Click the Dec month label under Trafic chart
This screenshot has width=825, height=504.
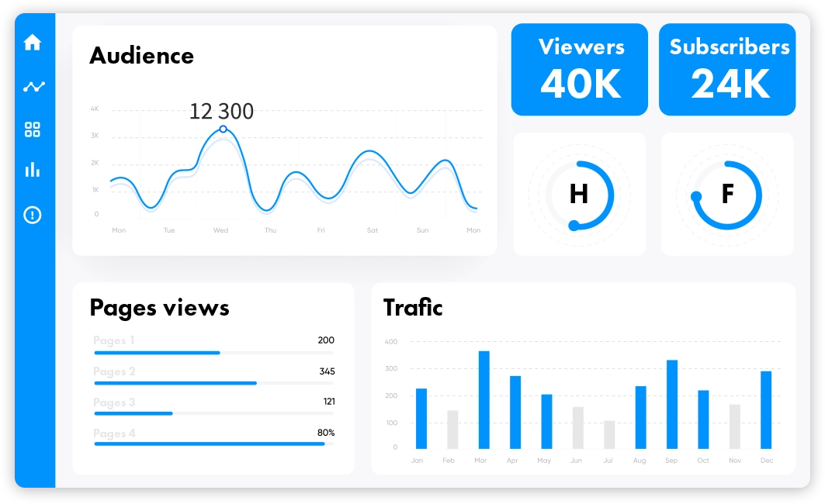pyautogui.click(x=767, y=461)
